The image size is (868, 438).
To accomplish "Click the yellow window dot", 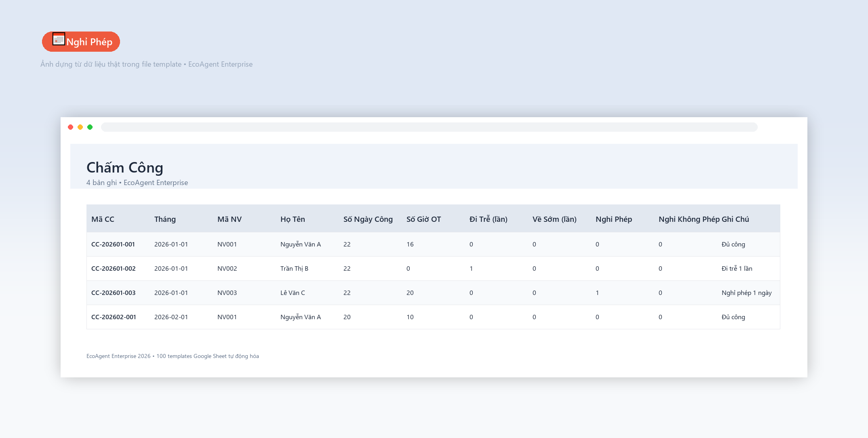I will pos(80,127).
